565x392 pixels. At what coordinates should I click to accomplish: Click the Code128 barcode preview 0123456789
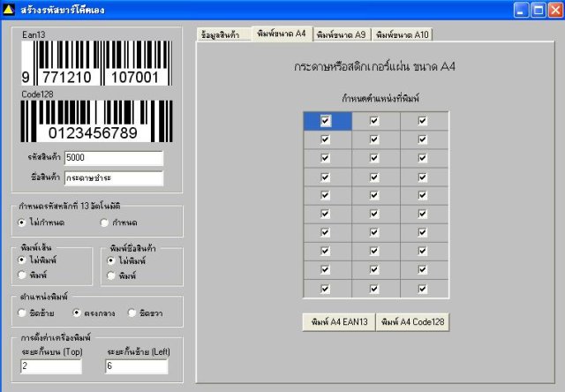(96, 121)
